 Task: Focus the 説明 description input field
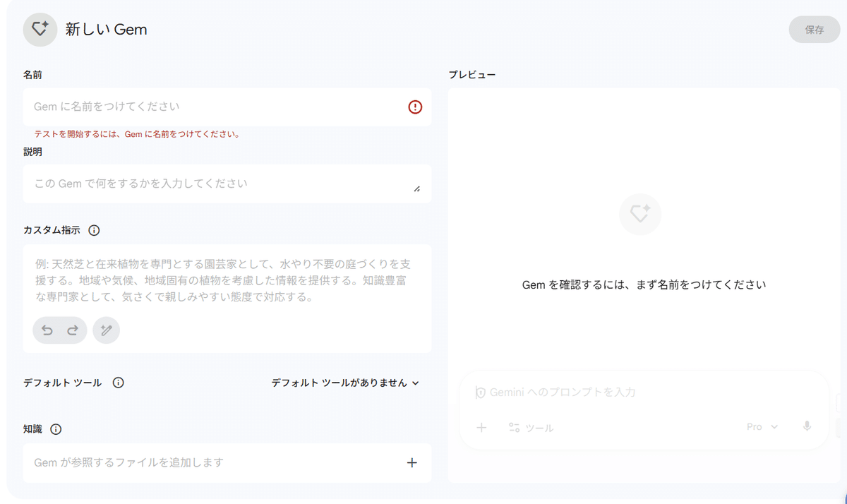(x=227, y=184)
